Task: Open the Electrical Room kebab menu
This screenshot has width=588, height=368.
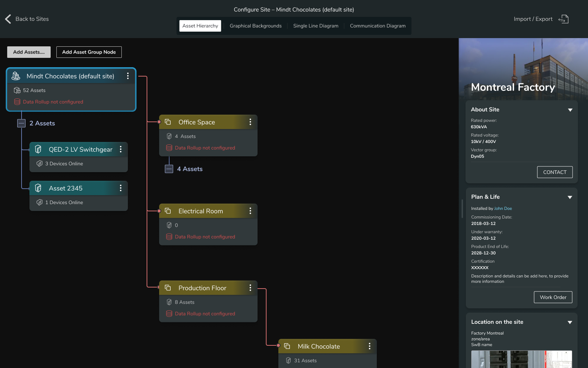Action: point(250,211)
